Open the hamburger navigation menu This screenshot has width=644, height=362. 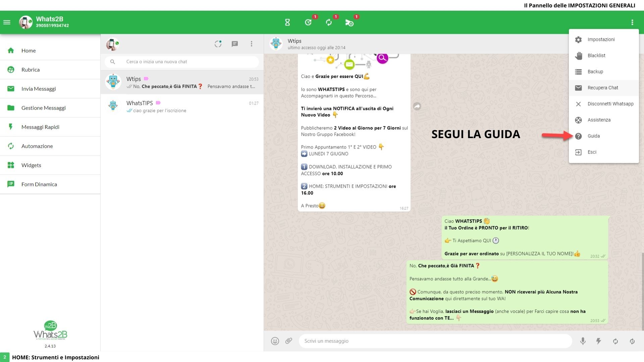[7, 22]
